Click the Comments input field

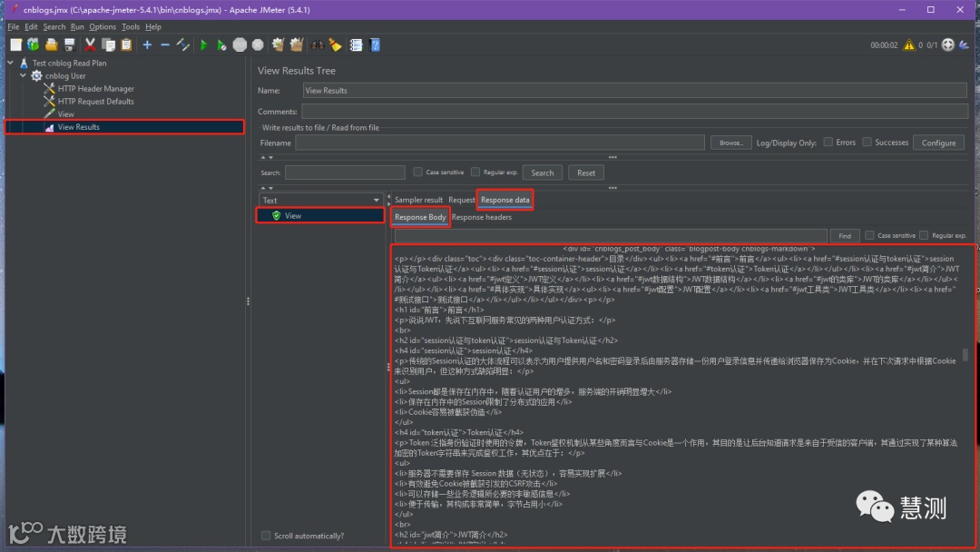coord(634,112)
